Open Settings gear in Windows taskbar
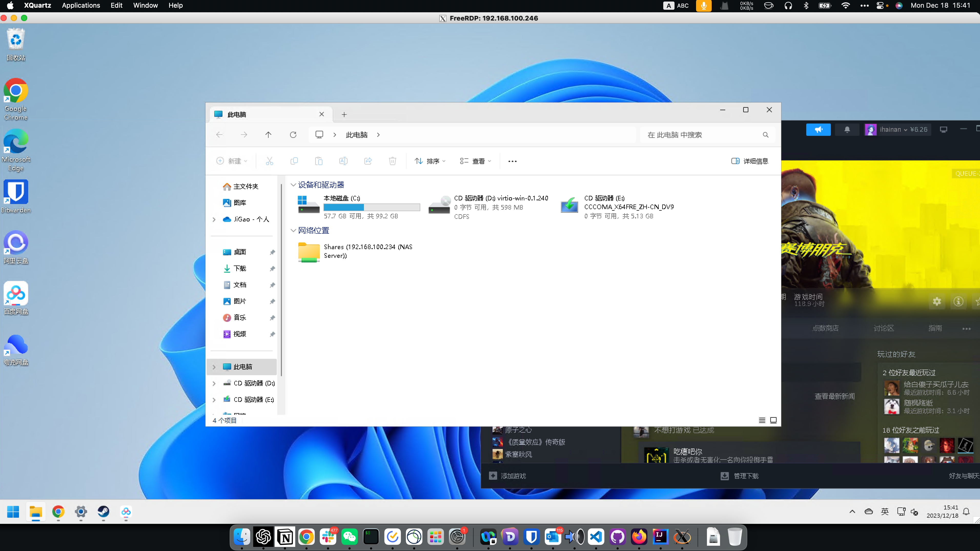Viewport: 980px width, 551px height. click(x=81, y=512)
